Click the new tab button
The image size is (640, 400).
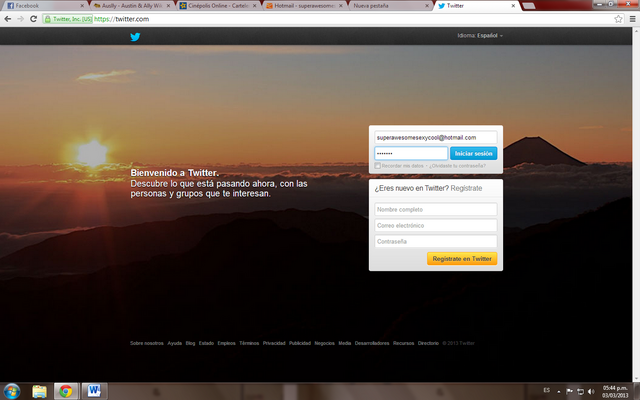(x=529, y=6)
